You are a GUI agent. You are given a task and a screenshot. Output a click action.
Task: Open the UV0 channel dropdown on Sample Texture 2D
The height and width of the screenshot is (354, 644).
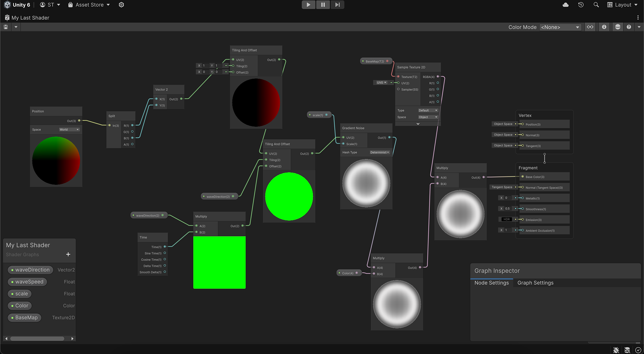(x=381, y=83)
